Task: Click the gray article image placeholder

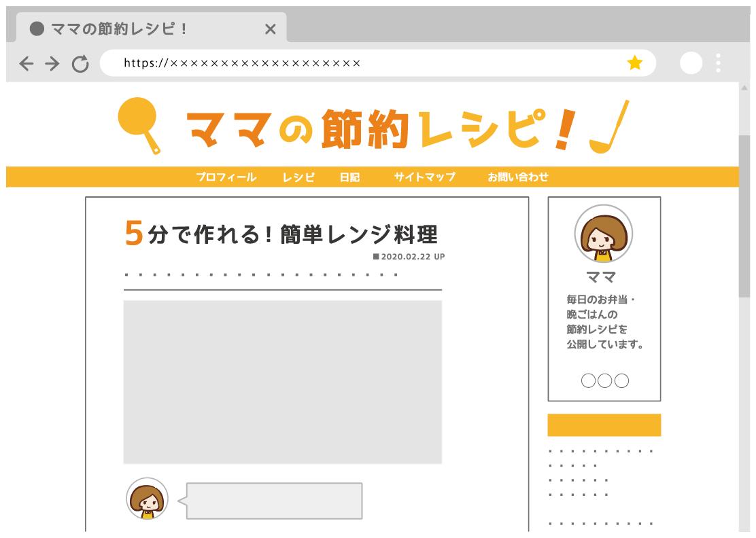Action: 283,382
